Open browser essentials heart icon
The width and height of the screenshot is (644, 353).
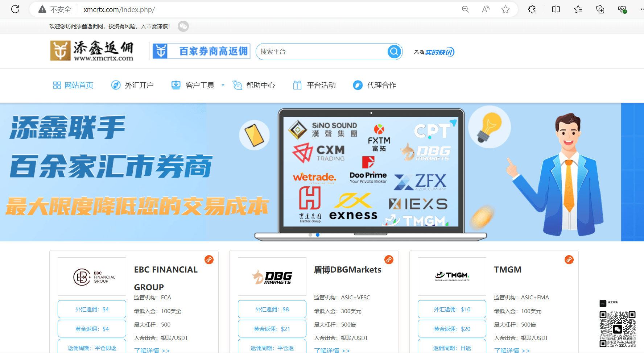622,9
